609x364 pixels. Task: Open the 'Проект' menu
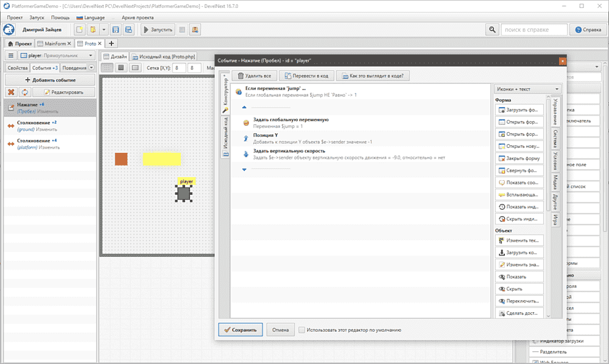(15, 18)
